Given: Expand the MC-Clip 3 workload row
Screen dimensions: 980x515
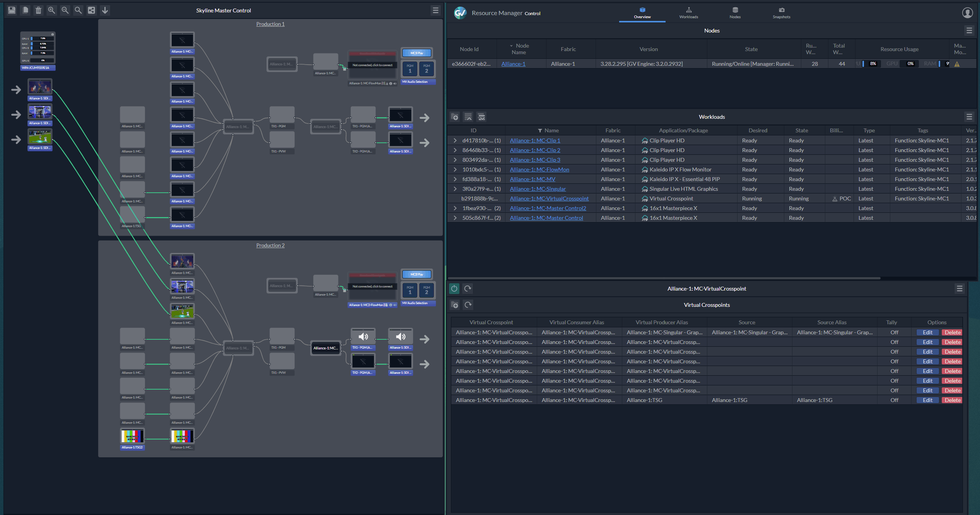Looking at the screenshot, I should point(455,160).
